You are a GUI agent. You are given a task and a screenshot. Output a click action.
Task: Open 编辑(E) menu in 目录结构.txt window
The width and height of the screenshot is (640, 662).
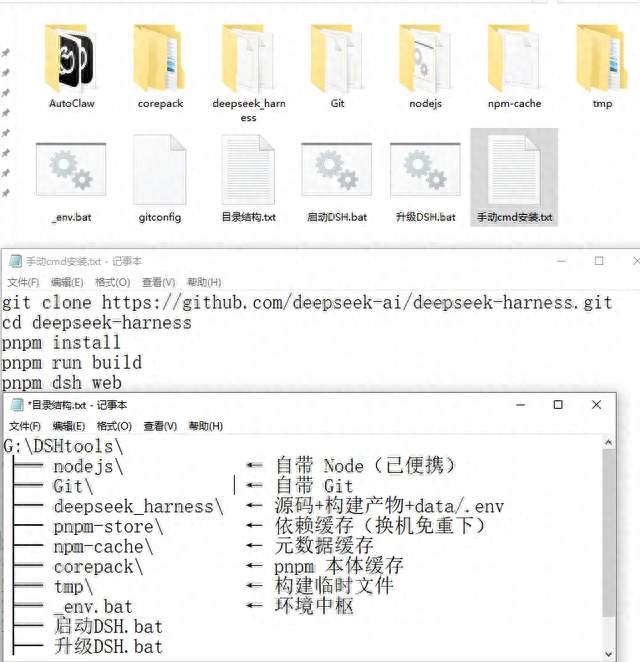coord(68,426)
